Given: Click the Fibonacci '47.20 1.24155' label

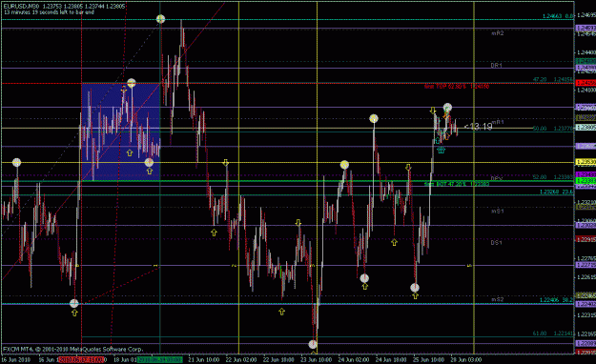Looking at the screenshot, I should [553, 79].
